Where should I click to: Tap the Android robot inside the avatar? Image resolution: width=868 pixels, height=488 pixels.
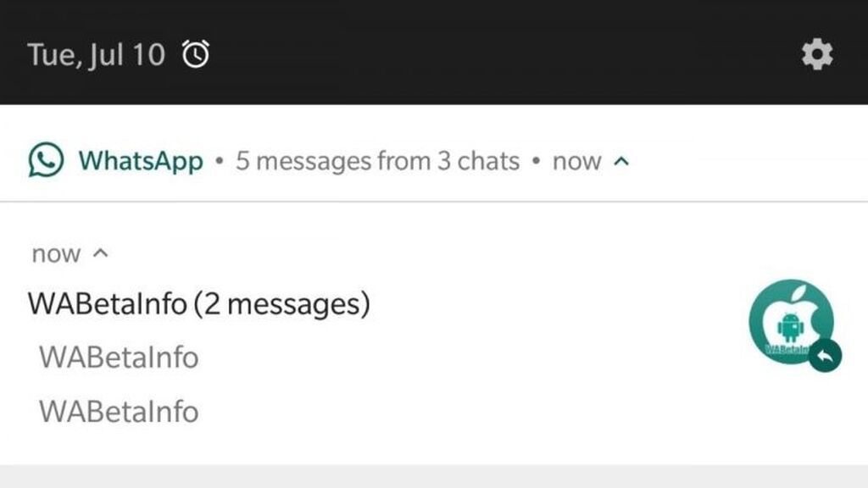click(x=790, y=327)
